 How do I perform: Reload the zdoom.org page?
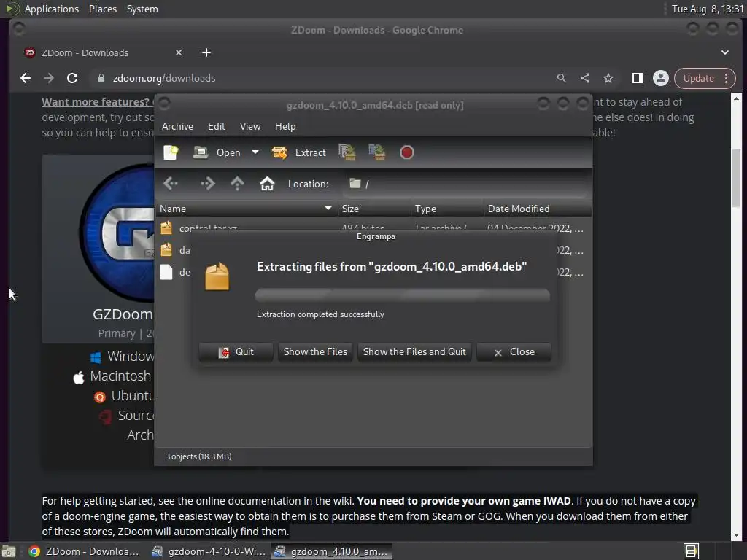pyautogui.click(x=72, y=78)
